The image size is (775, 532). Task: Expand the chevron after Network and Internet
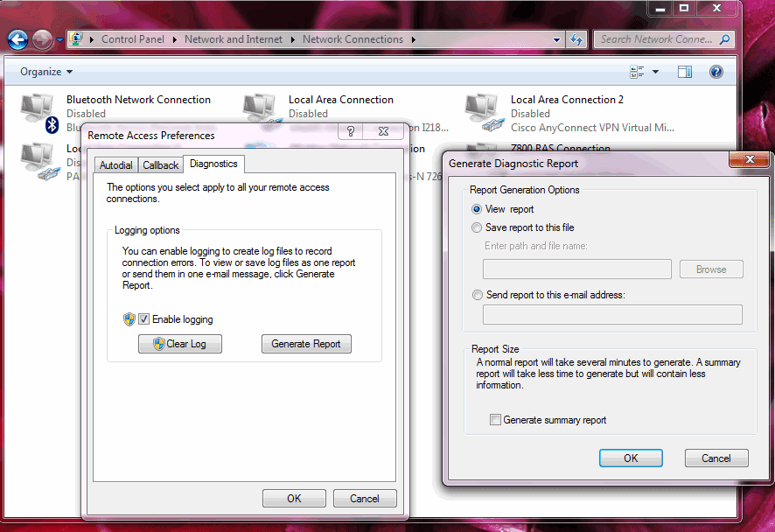(x=293, y=39)
